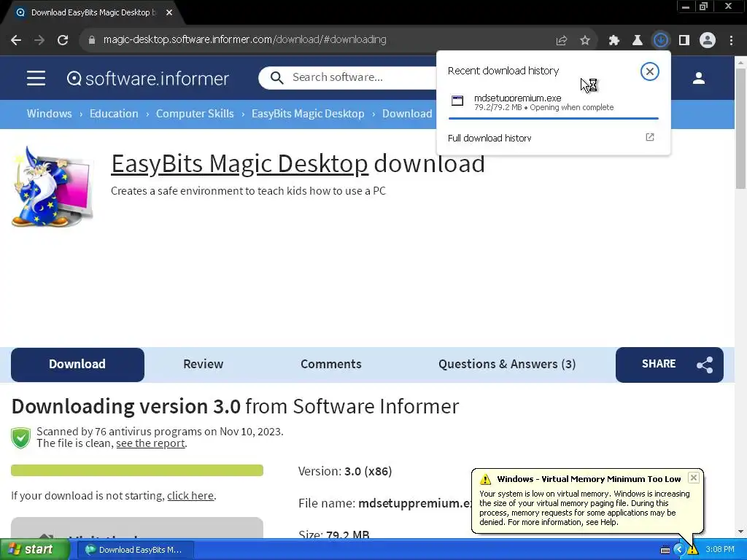Screen dimensions: 747x560
Task: Click the Software Informer logo
Action: tap(148, 79)
